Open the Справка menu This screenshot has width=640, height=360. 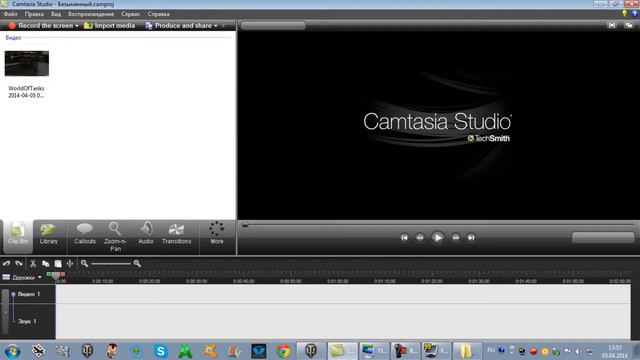[158, 14]
